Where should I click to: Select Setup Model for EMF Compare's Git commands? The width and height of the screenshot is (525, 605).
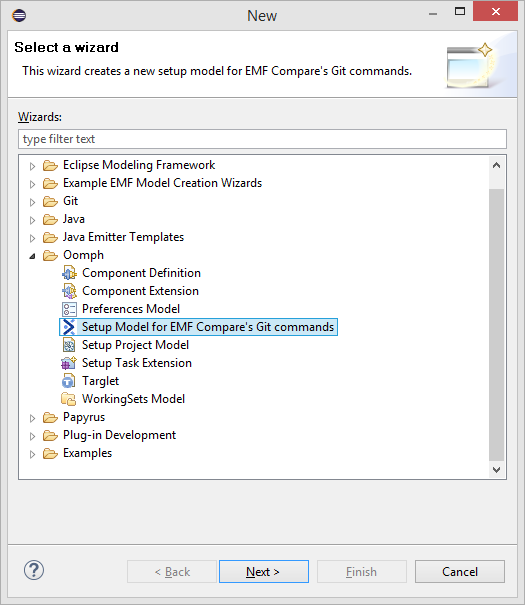208,327
